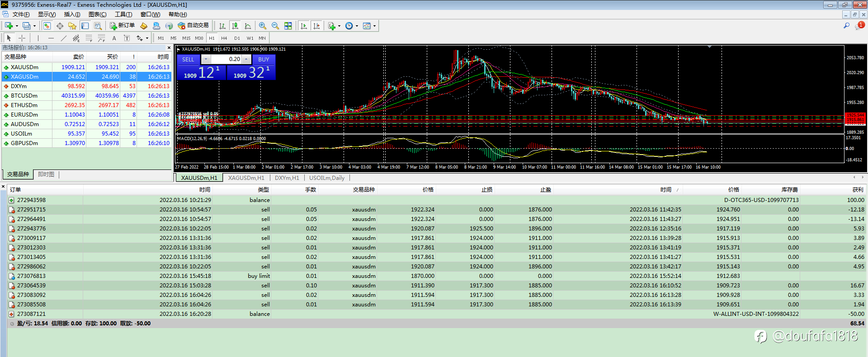Open the New Chart icon

pos(9,26)
